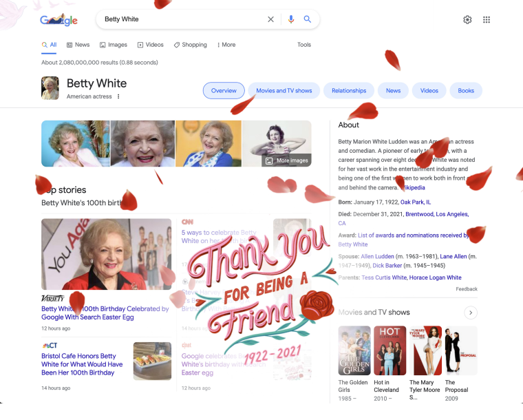The width and height of the screenshot is (523, 420).
Task: Switch to the Shopping search tab
Action: (190, 45)
